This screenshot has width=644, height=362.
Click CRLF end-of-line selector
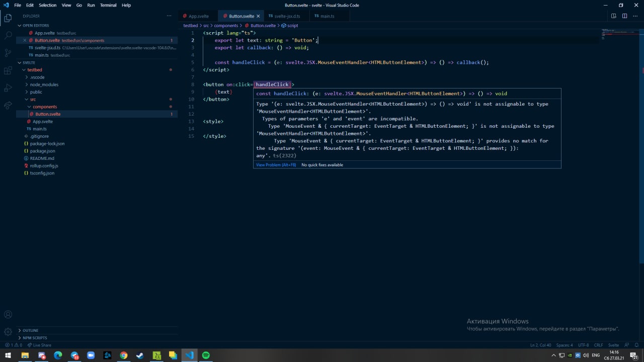point(598,345)
